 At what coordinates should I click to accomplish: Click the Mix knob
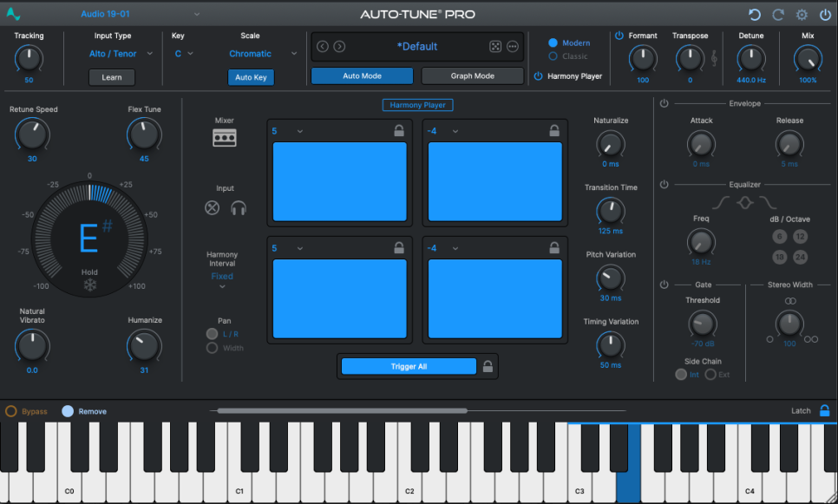(808, 59)
